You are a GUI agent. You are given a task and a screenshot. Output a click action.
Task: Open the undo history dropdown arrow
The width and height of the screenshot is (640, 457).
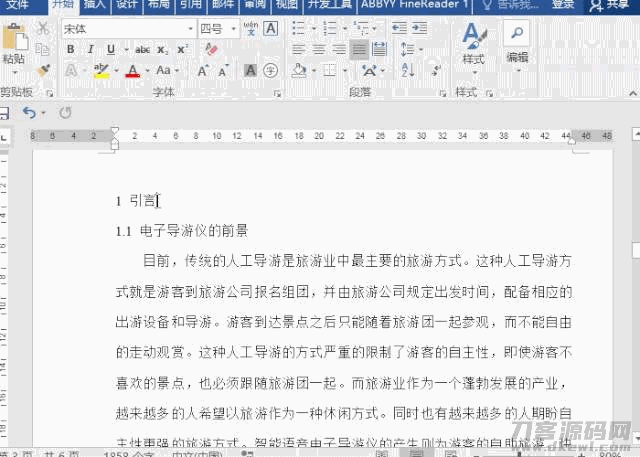[44, 113]
